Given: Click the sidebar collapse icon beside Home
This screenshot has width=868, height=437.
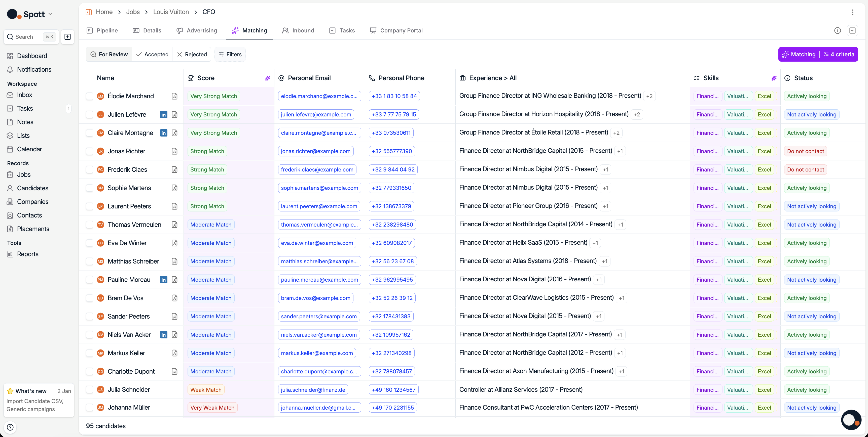Looking at the screenshot, I should [89, 12].
